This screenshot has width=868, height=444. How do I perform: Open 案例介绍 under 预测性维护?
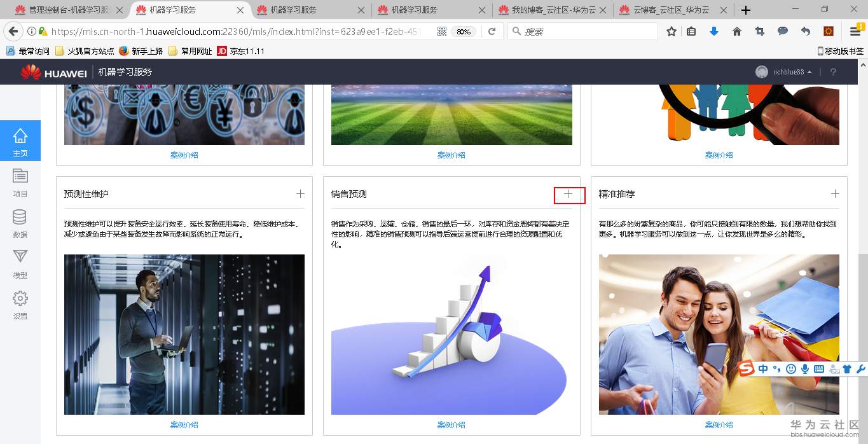tap(184, 424)
